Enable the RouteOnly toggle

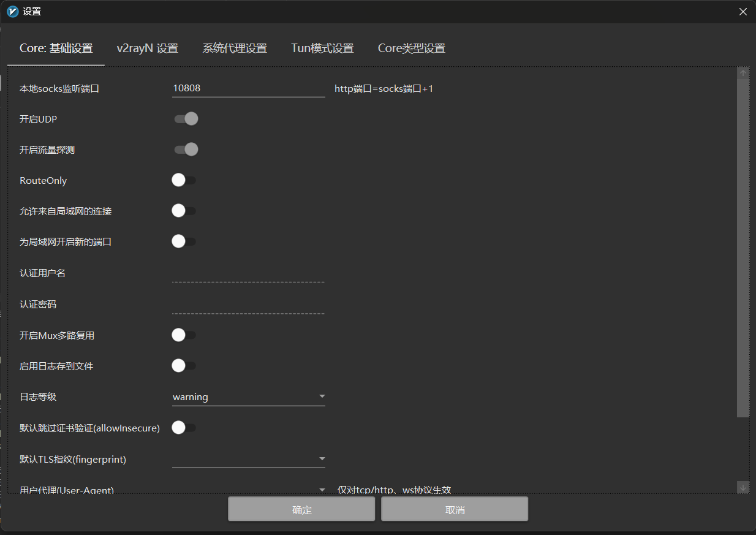(184, 180)
